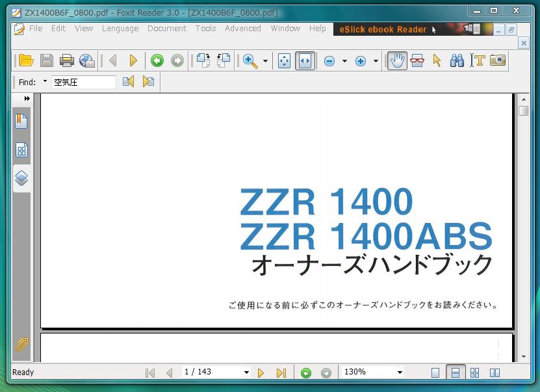Click Find Next icon
The height and width of the screenshot is (392, 540).
pos(148,82)
